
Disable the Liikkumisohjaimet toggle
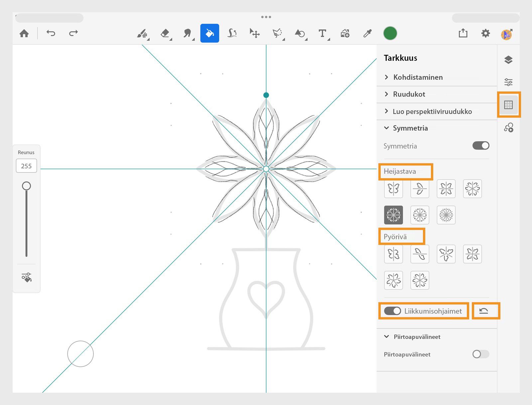(x=392, y=311)
